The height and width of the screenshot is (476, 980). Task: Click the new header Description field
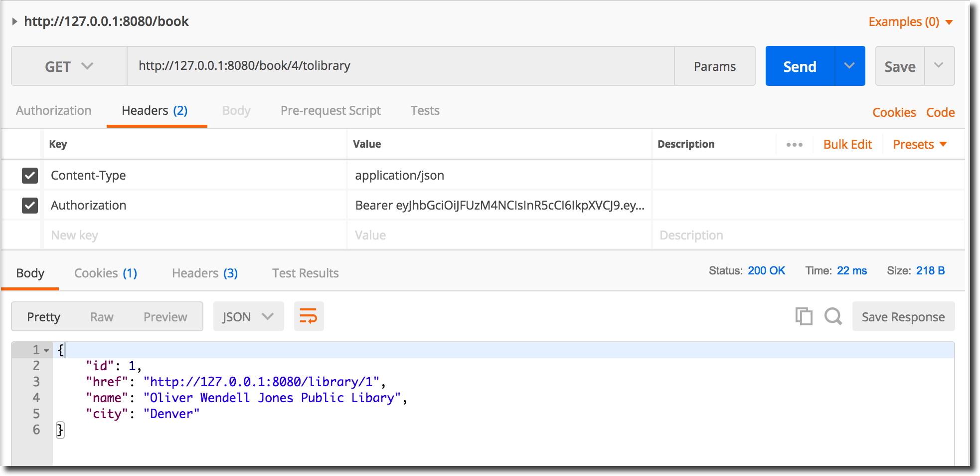click(x=808, y=235)
